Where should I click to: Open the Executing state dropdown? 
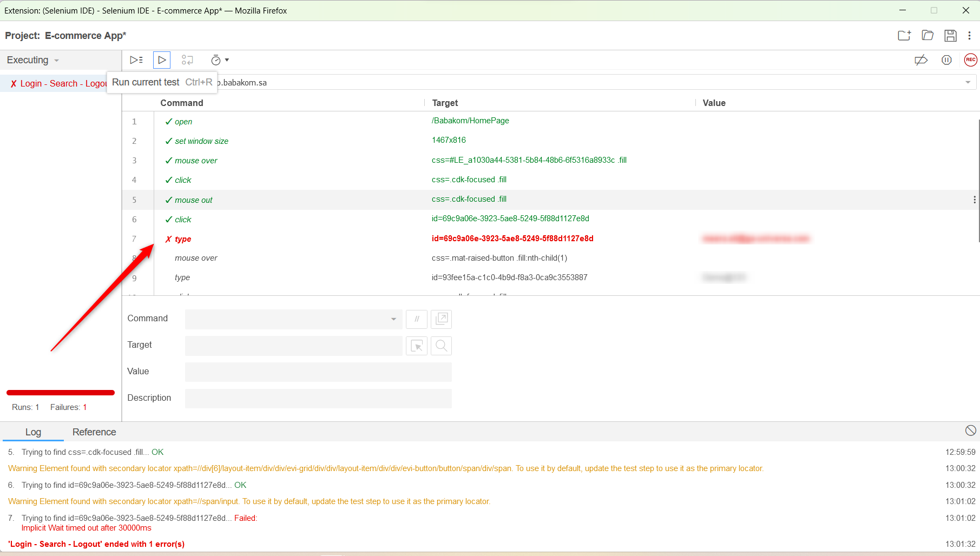pyautogui.click(x=31, y=60)
